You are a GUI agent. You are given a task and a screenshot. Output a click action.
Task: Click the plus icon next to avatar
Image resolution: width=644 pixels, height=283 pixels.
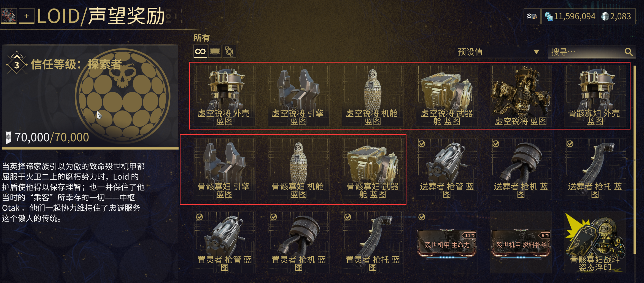[26, 16]
